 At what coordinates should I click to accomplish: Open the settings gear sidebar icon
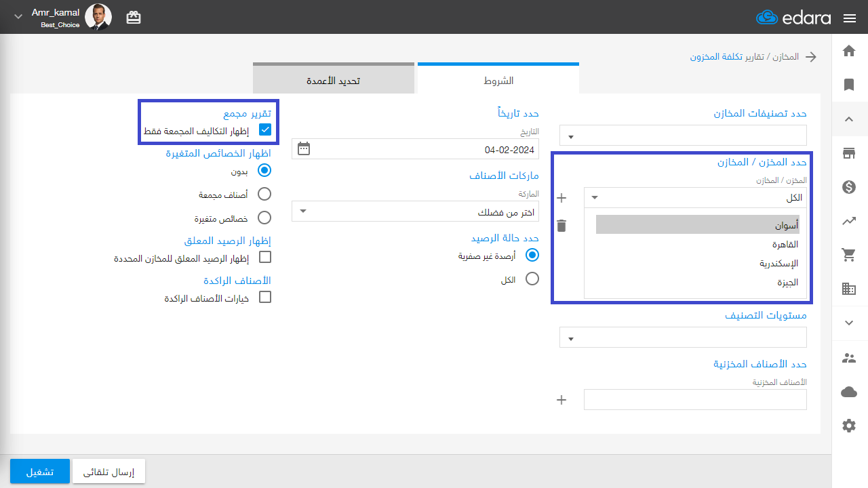click(849, 426)
